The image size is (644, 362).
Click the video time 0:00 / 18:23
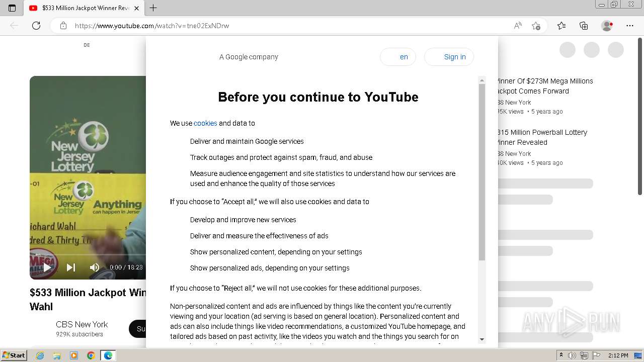pyautogui.click(x=126, y=267)
